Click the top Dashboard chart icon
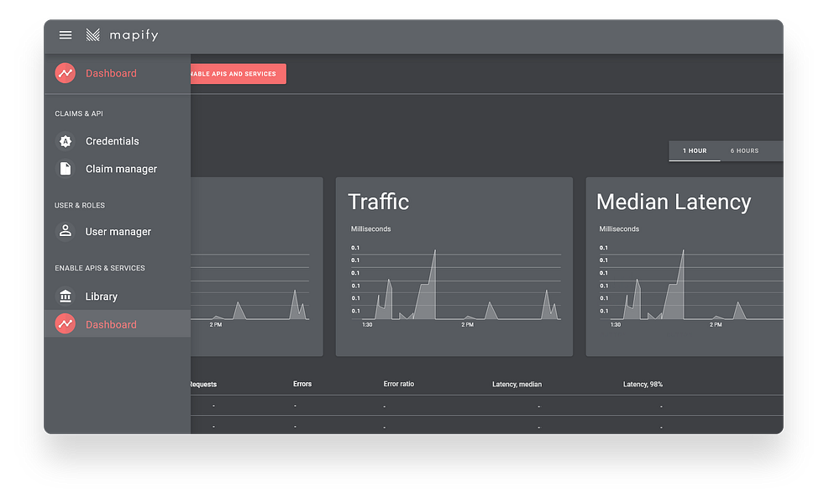 pos(65,73)
